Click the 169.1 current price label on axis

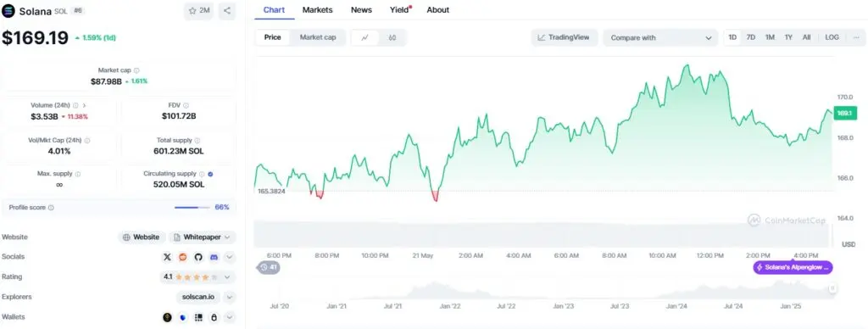[x=845, y=113]
